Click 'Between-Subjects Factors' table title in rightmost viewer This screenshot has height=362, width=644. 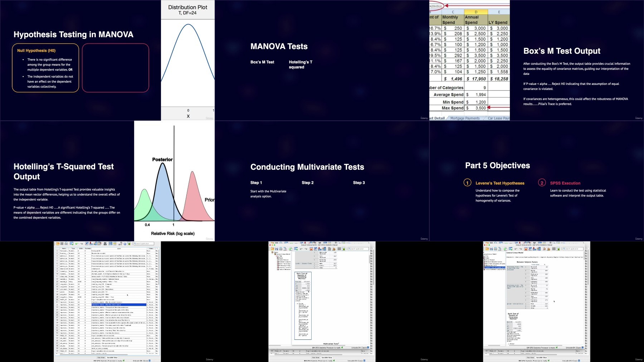[x=527, y=262]
